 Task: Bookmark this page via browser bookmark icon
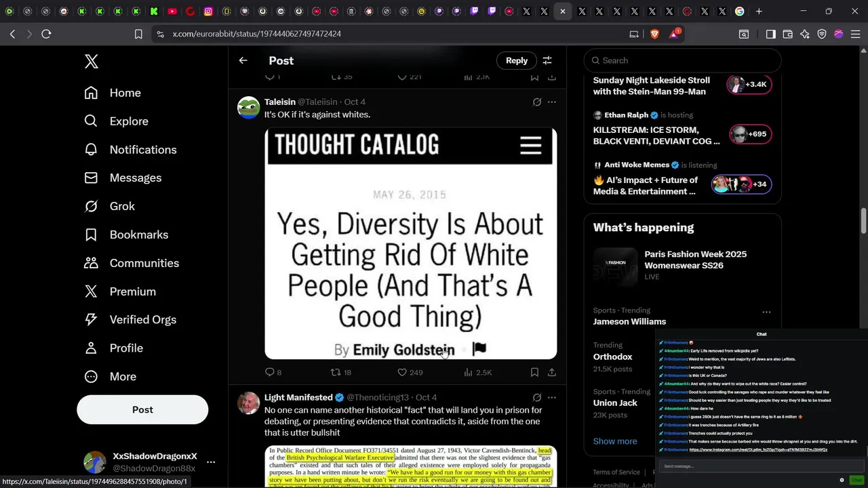click(138, 34)
